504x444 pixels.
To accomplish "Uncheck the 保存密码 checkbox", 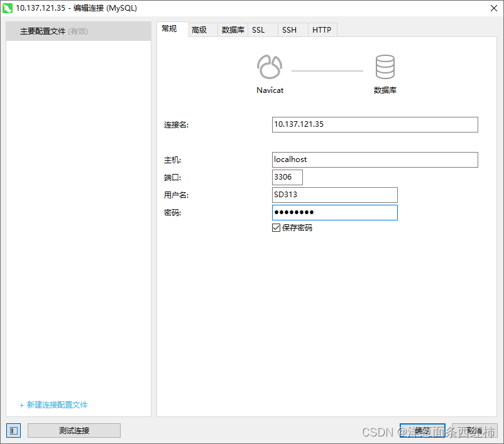I will tap(276, 228).
